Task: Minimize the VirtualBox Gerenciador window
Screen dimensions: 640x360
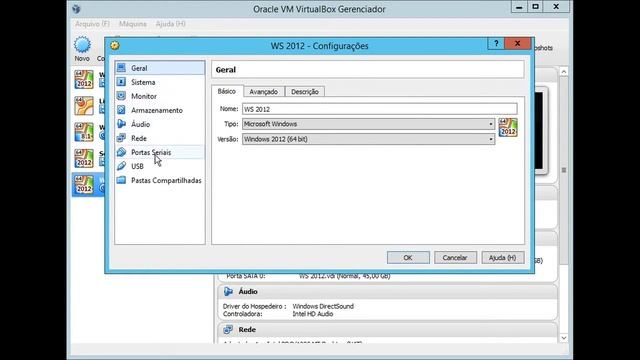Action: (x=519, y=7)
